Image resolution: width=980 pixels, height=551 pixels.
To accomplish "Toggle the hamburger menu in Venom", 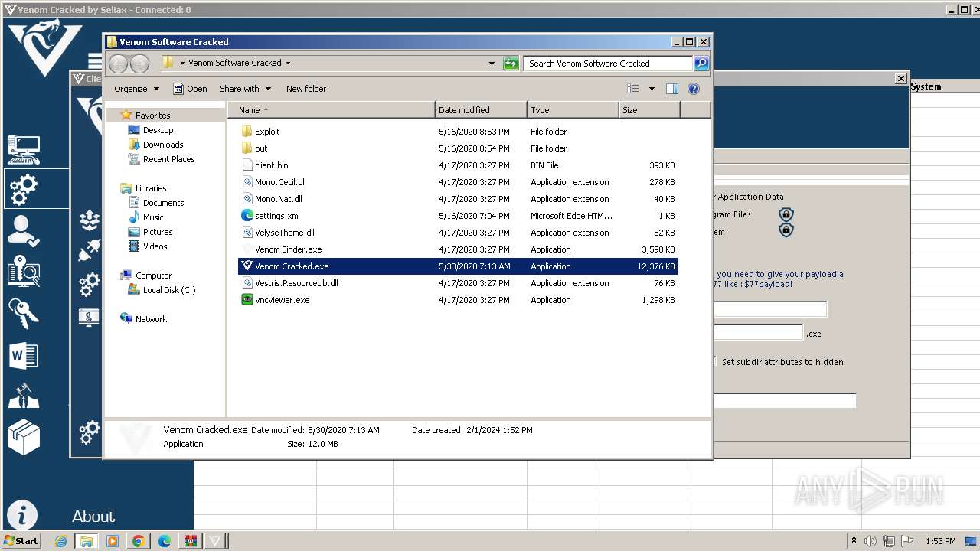I will 95,61.
